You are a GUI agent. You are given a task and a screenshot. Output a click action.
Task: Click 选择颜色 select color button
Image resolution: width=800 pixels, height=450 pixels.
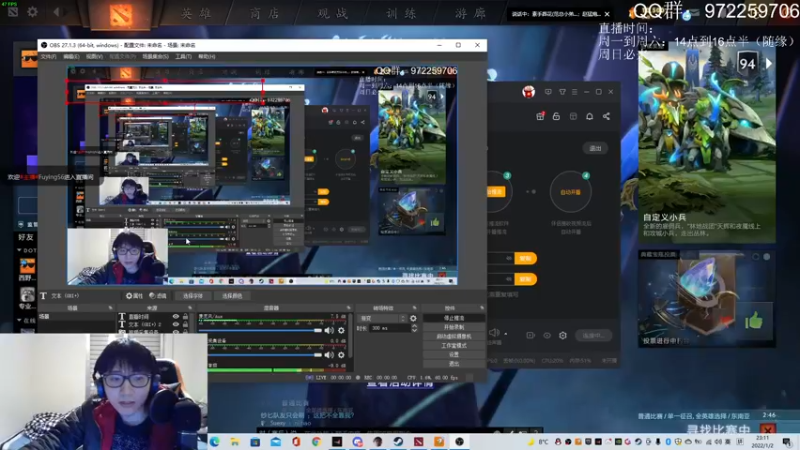pos(232,296)
